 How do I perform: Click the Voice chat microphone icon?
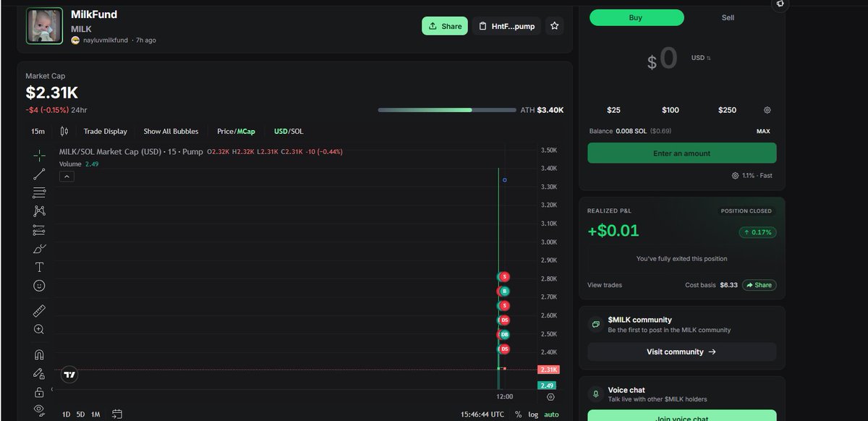596,394
